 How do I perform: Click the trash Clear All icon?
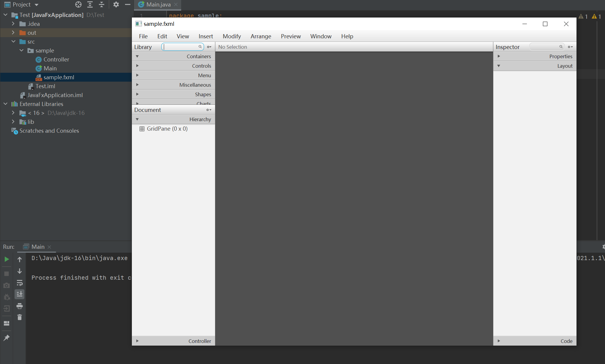point(20,317)
